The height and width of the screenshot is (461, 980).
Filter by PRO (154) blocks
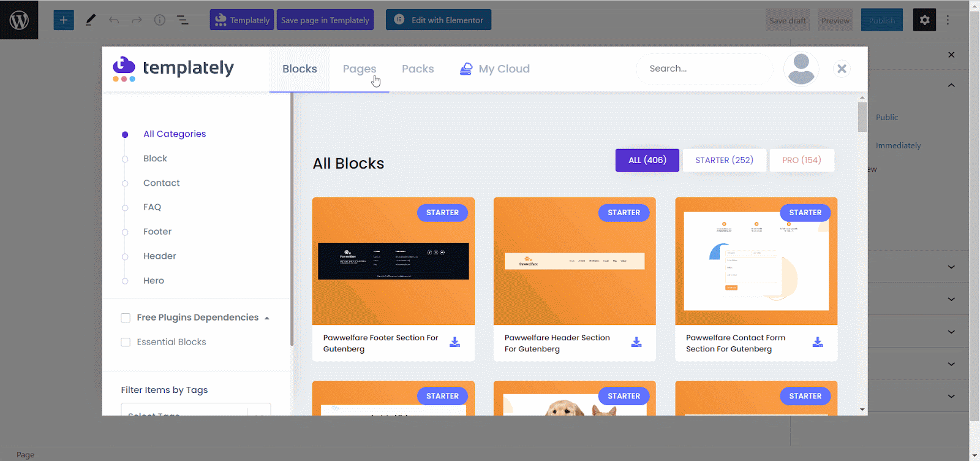pos(802,160)
